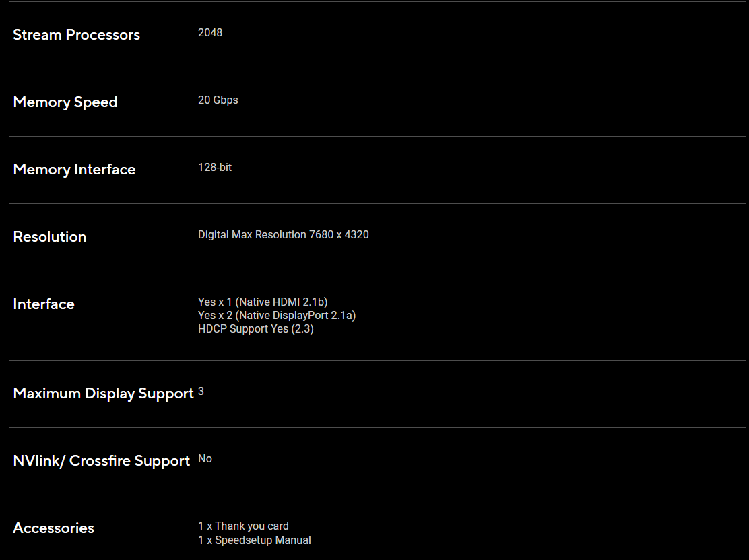
Task: Click the HDCP Support Yes (2.3) text
Action: coord(255,329)
